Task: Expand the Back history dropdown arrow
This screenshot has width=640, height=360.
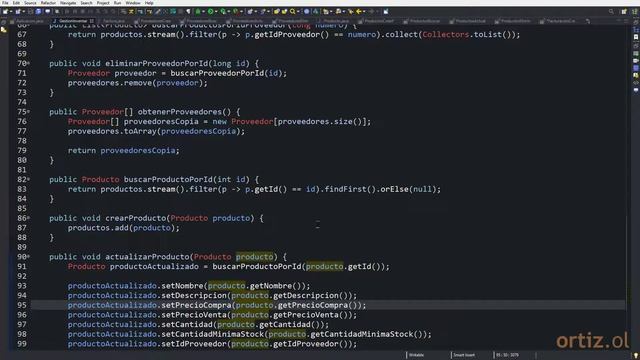Action: pos(364,11)
